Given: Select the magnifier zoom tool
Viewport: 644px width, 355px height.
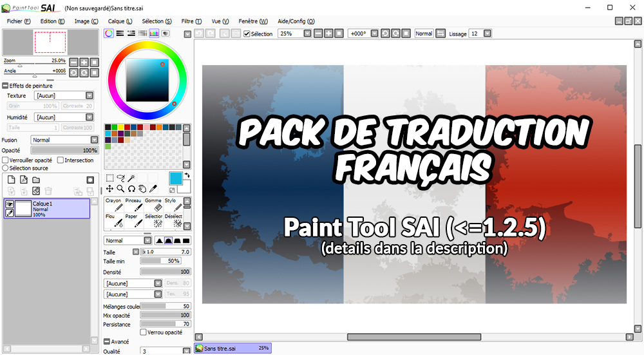Looking at the screenshot, I should 120,189.
